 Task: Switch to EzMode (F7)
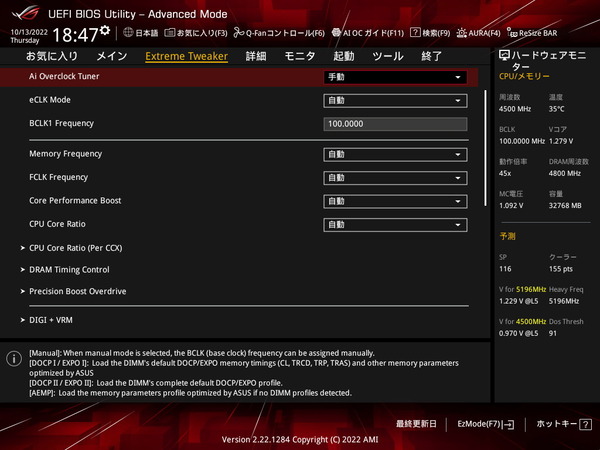tap(485, 424)
